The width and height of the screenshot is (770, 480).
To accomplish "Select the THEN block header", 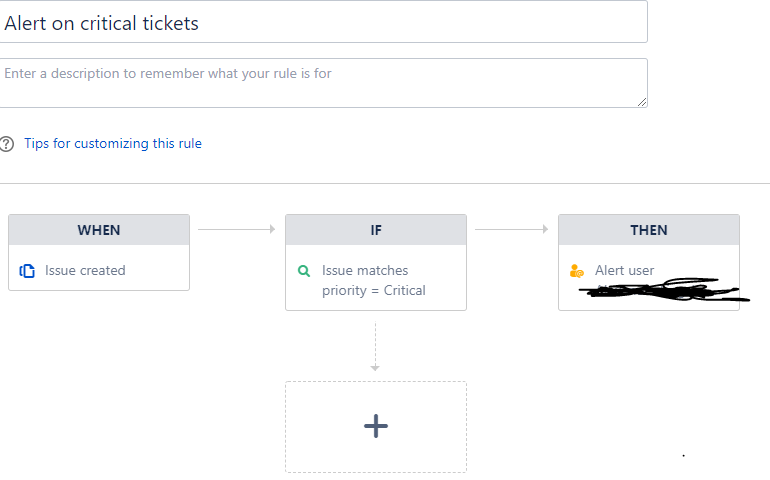I will point(649,230).
